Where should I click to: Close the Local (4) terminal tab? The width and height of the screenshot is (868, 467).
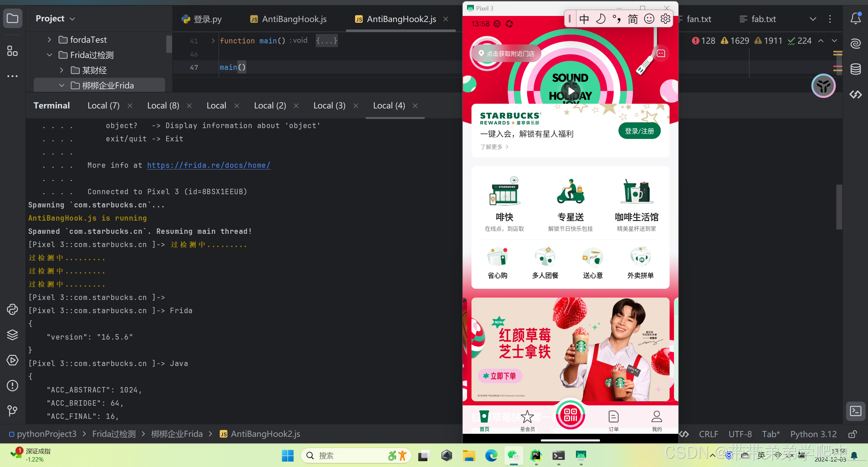coord(415,106)
